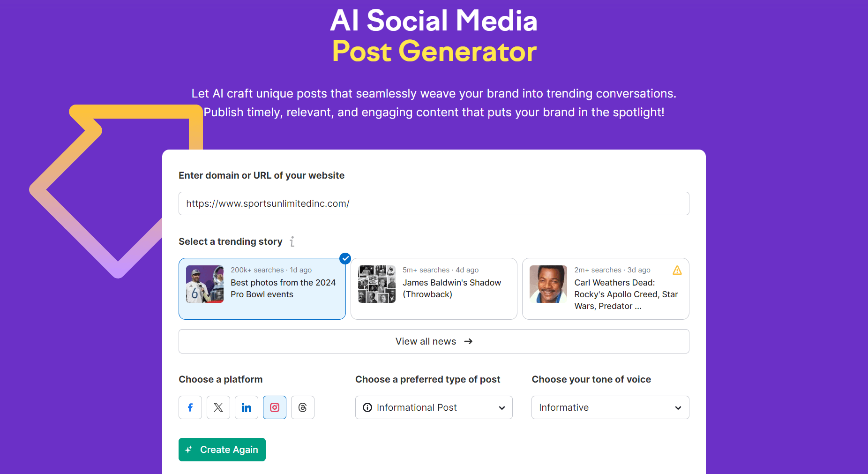The width and height of the screenshot is (868, 474).
Task: Click the website URL input field
Action: tap(434, 203)
